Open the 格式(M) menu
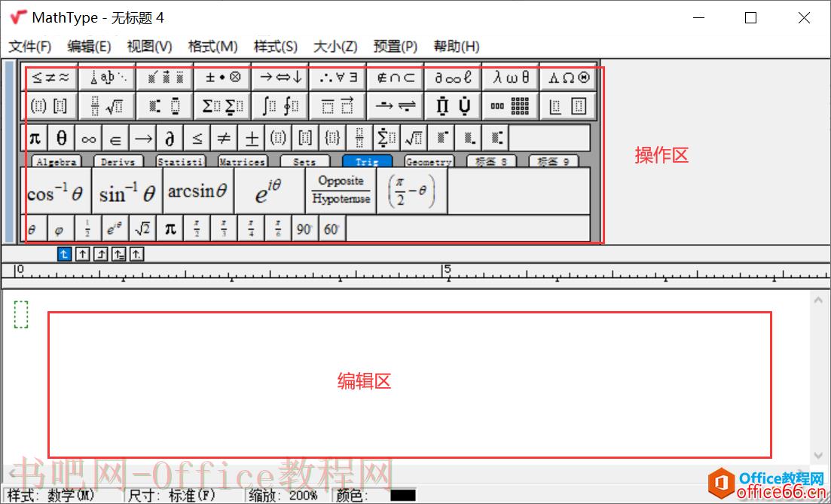This screenshot has width=831, height=504. (213, 47)
